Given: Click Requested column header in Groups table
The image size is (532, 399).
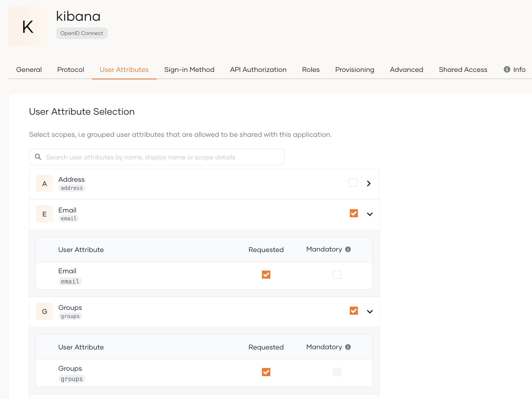Looking at the screenshot, I should pos(266,347).
